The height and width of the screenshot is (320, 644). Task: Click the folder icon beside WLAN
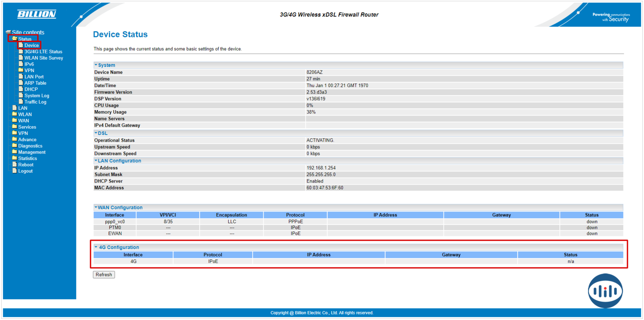(14, 114)
